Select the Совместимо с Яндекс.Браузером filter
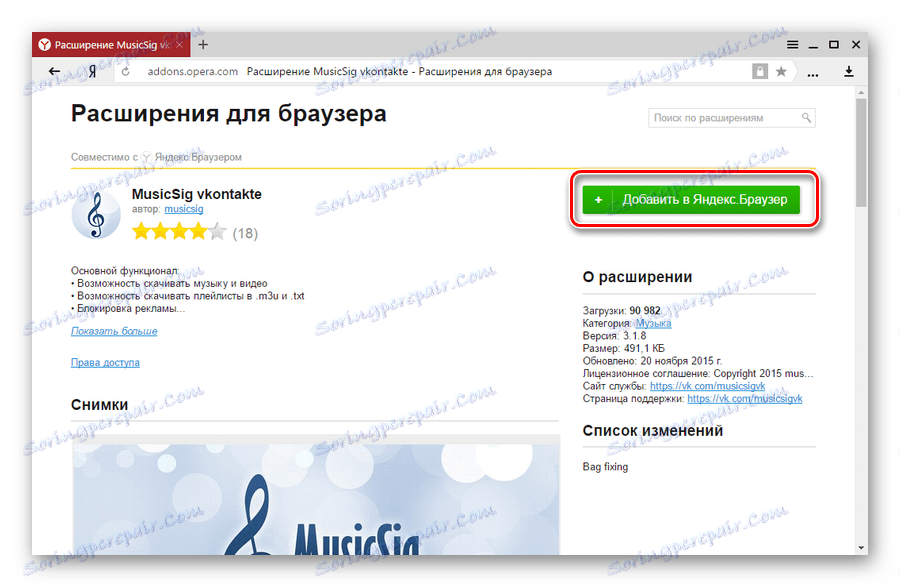Screen dimensions: 900x587 tap(158, 157)
